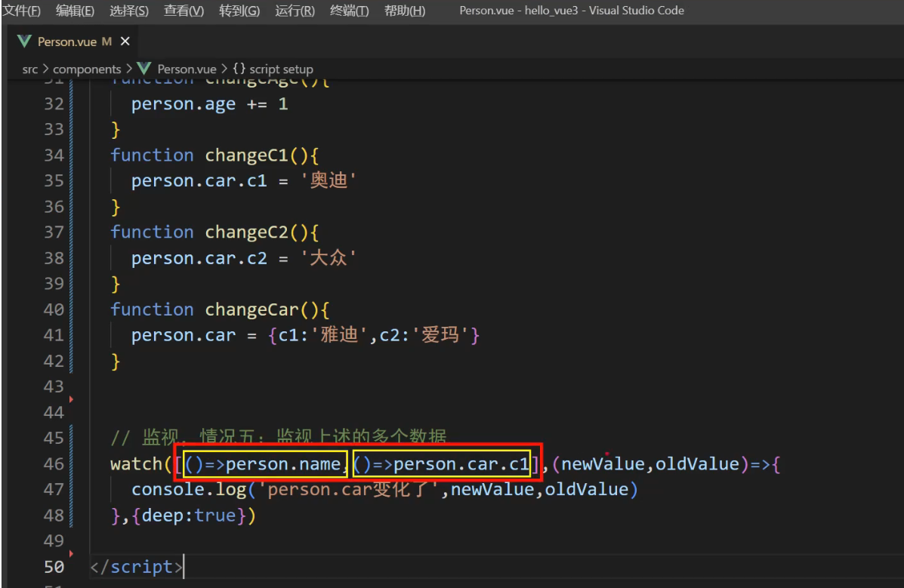Click the watch keyword on line 46

tap(136, 464)
